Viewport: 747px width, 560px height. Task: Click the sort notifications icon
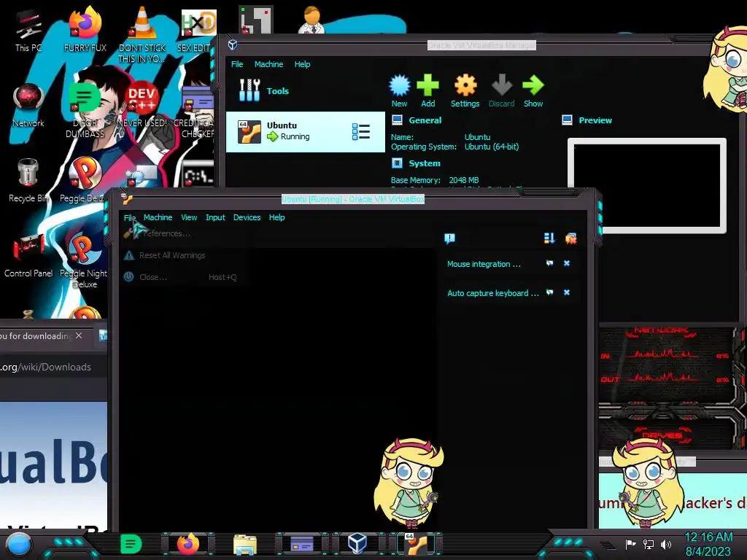click(549, 238)
